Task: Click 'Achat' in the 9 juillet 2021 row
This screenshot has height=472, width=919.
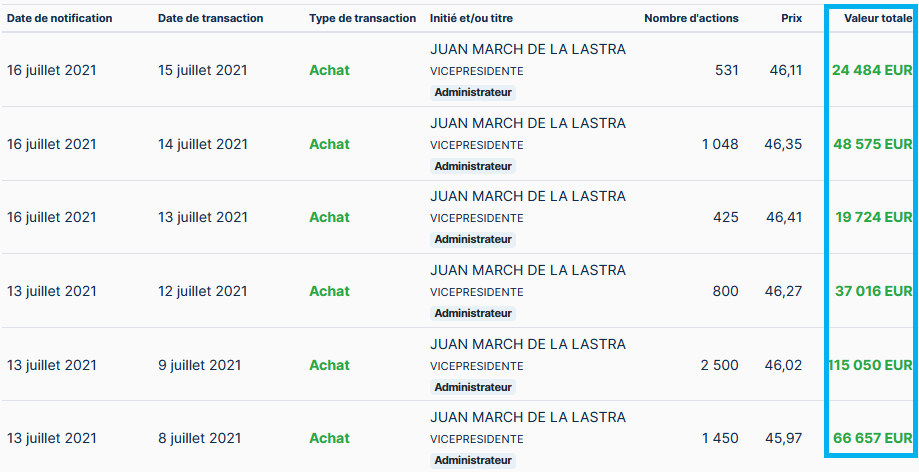Action: click(329, 365)
